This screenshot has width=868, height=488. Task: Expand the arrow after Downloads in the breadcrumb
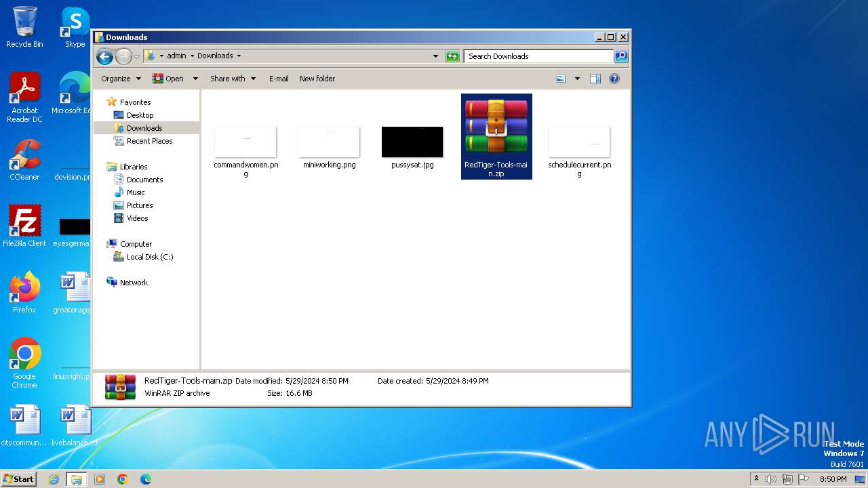pos(239,56)
